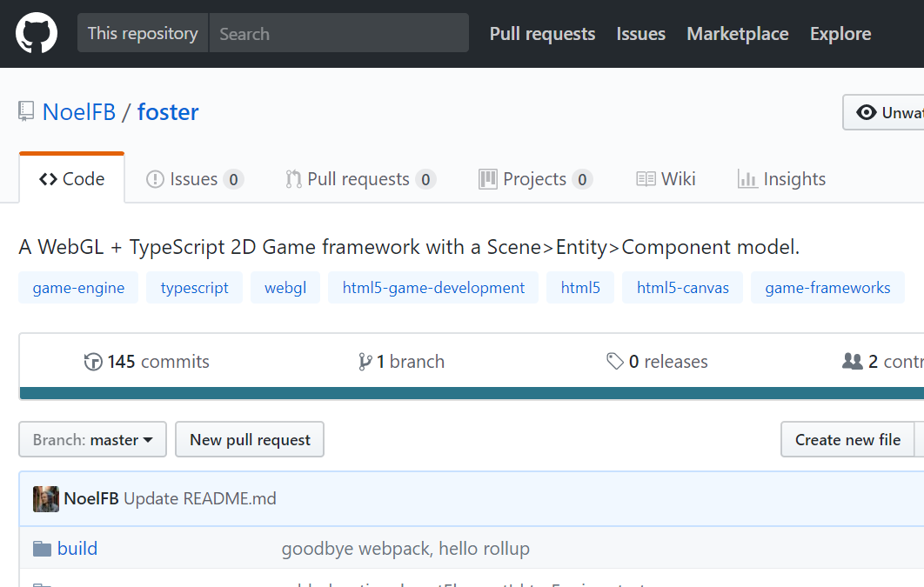
Task: Open the build folder link
Action: click(x=77, y=549)
